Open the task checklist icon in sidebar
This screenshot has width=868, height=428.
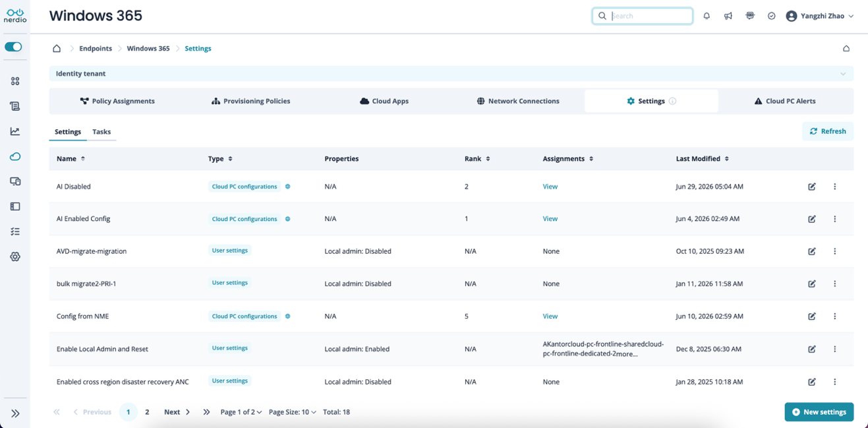point(15,231)
